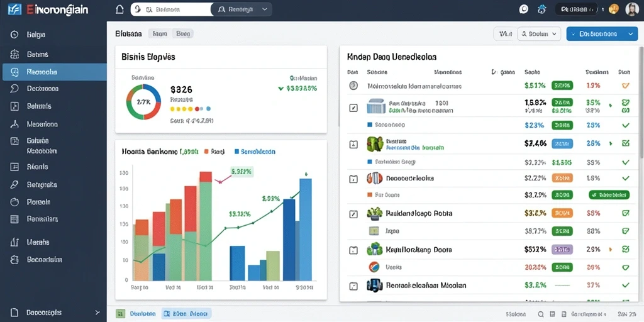644x322 pixels.
Task: Open the Soolan dropdown in toolbar
Action: click(539, 34)
